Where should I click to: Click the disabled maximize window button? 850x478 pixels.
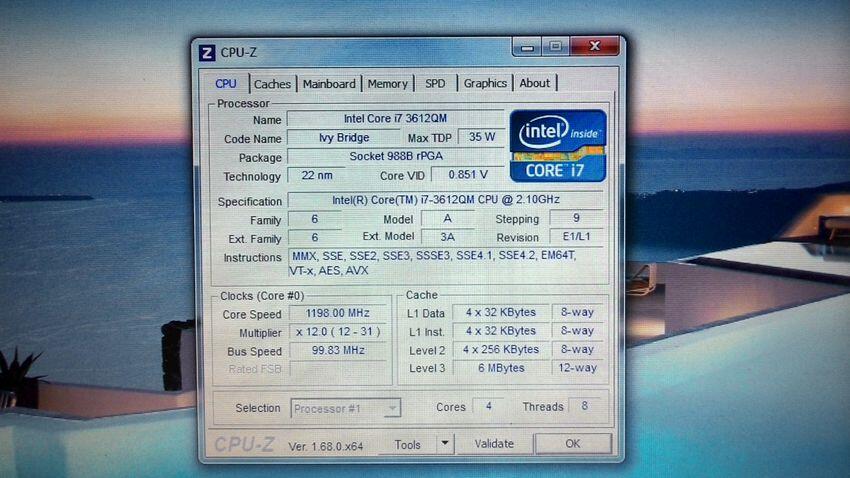click(555, 47)
